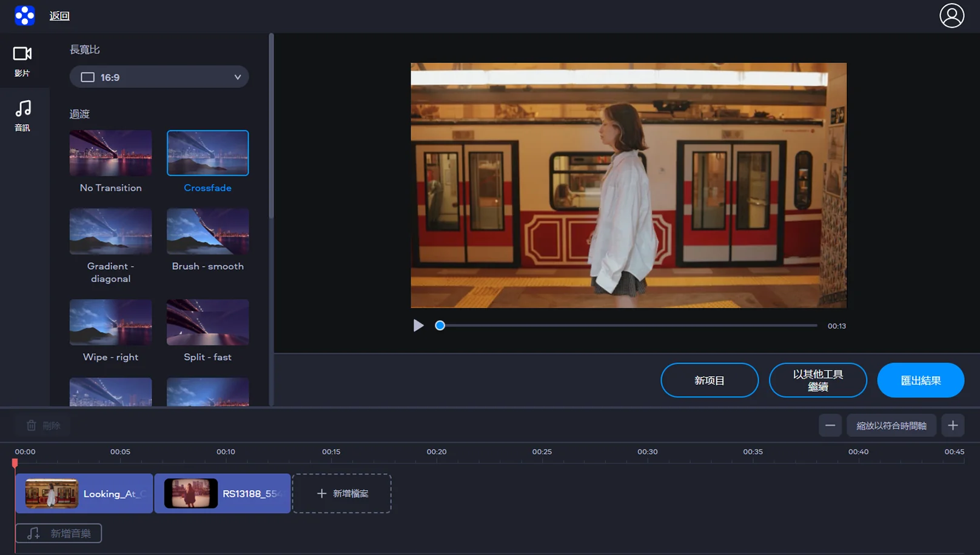Click the 返回 back link
980x555 pixels.
click(x=59, y=16)
